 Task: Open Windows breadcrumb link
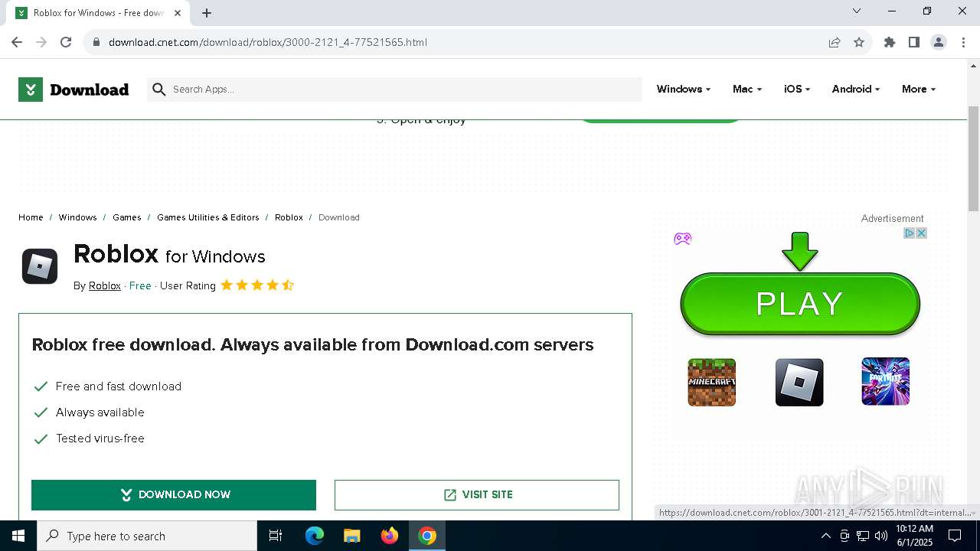click(x=78, y=217)
